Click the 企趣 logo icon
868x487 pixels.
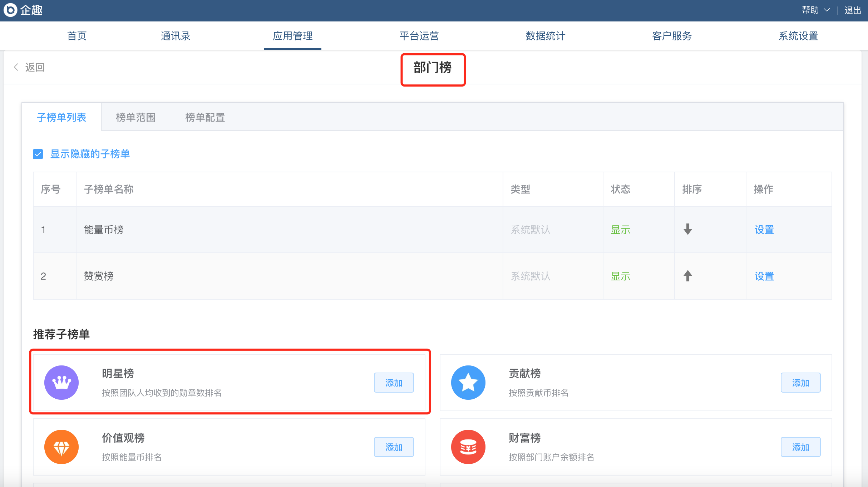11,10
